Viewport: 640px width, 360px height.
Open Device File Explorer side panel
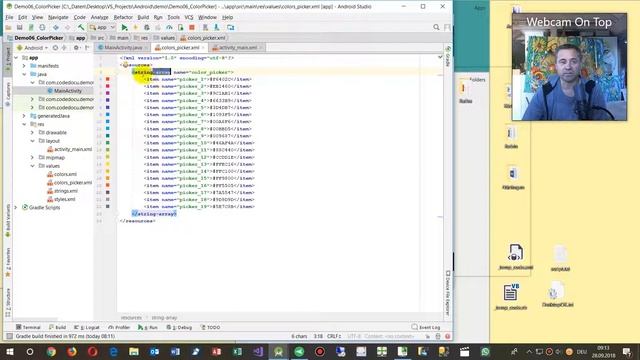[448, 293]
